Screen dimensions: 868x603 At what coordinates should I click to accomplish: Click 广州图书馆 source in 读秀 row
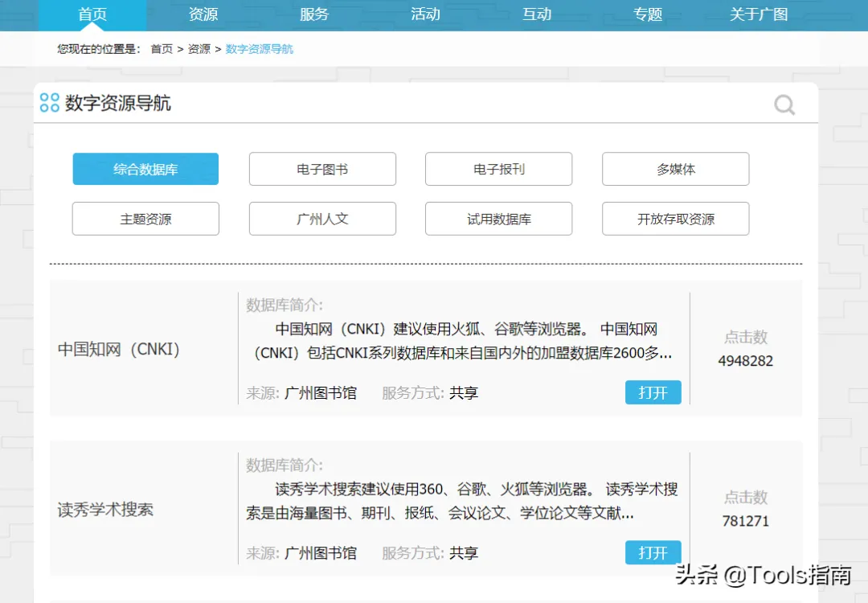coord(321,553)
